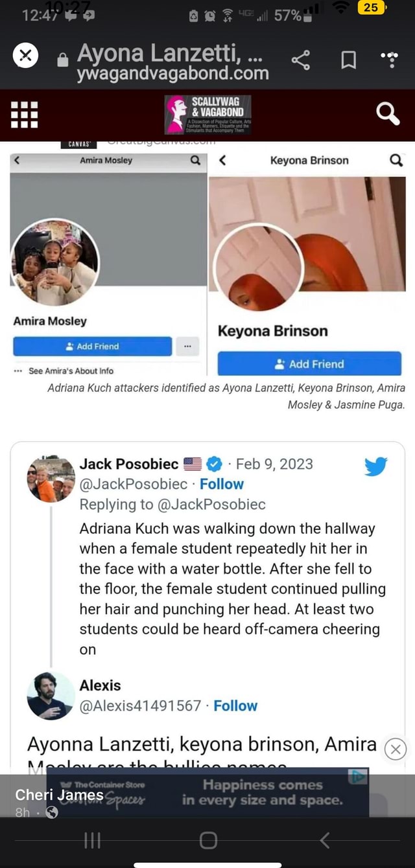This screenshot has width=415, height=868.
Task: Bookmark this page with the bookmark icon
Action: (349, 62)
